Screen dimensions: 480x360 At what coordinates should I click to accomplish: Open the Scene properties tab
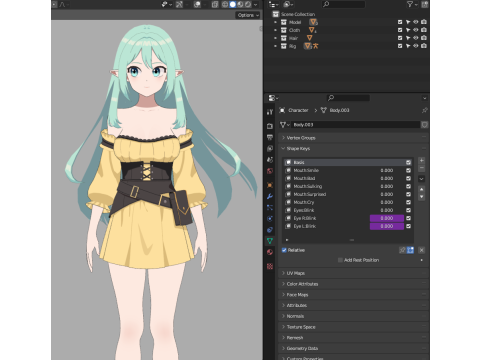pos(270,160)
